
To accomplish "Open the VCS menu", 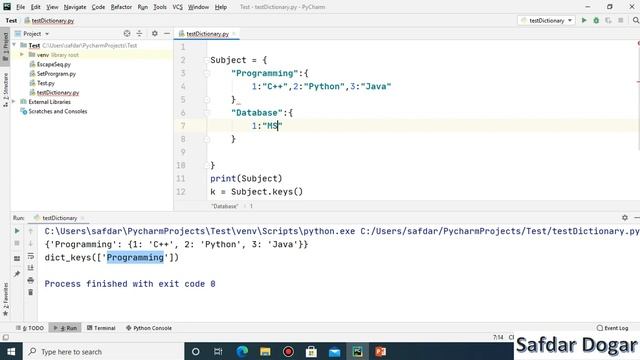I will click(178, 7).
